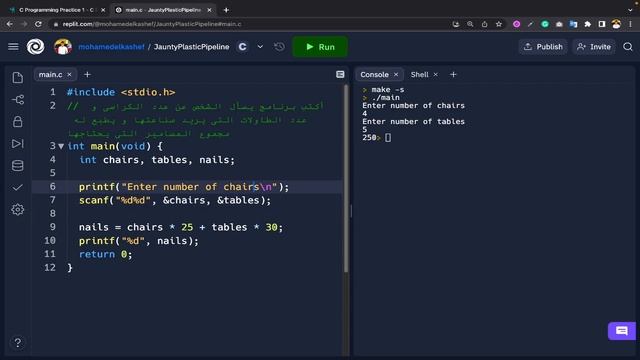Add new editor tab with plus
The image size is (640, 360).
[x=87, y=75]
